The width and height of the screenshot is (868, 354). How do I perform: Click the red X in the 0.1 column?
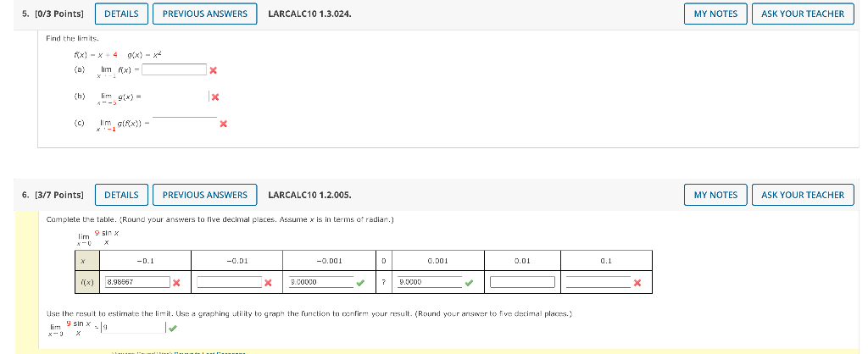coord(637,283)
